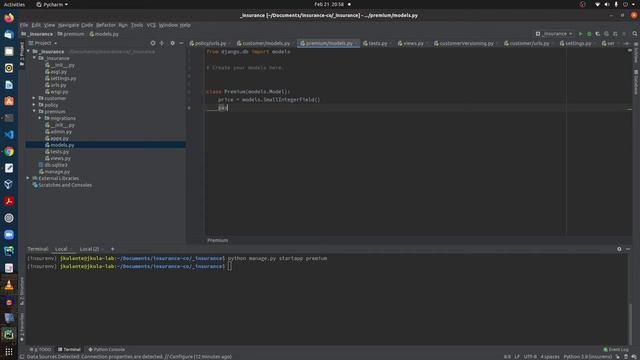
Task: Click the network icon in system tray
Action: [598, 4]
